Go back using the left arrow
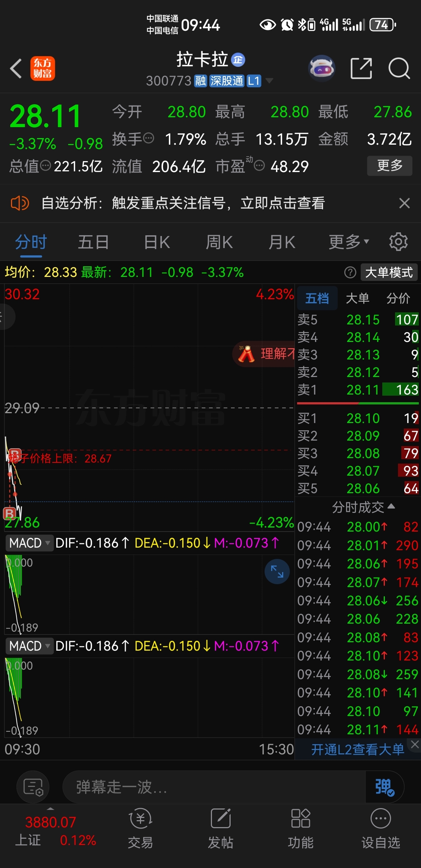421x868 pixels. pos(16,68)
